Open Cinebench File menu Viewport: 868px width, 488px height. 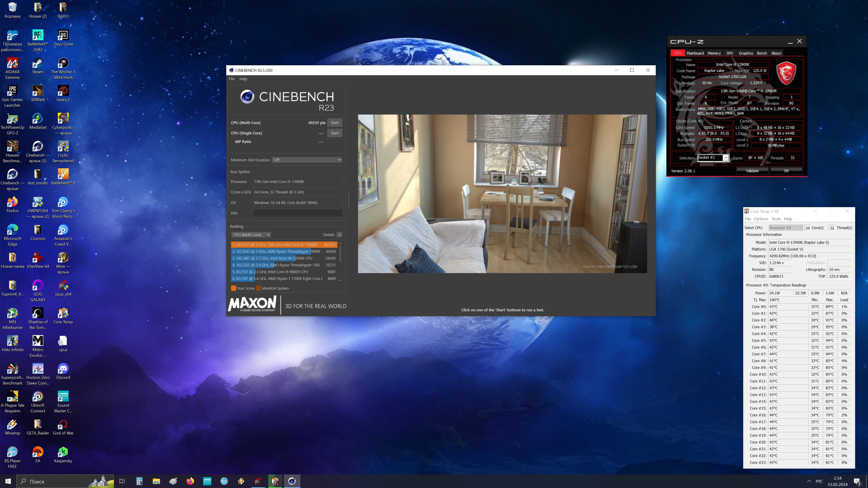[x=231, y=79]
